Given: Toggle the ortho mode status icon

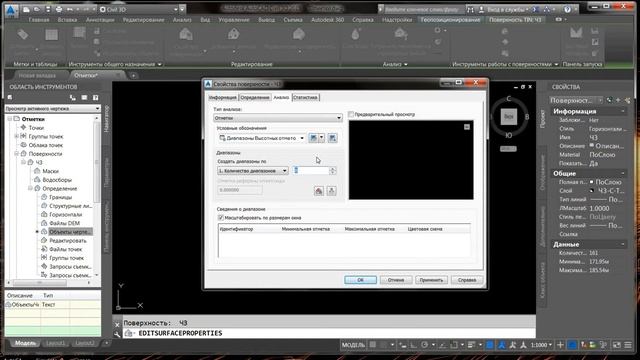Looking at the screenshot, I should coord(414,345).
